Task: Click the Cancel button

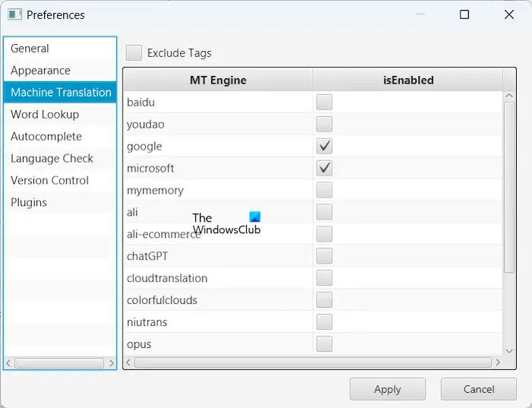Action: tap(479, 389)
